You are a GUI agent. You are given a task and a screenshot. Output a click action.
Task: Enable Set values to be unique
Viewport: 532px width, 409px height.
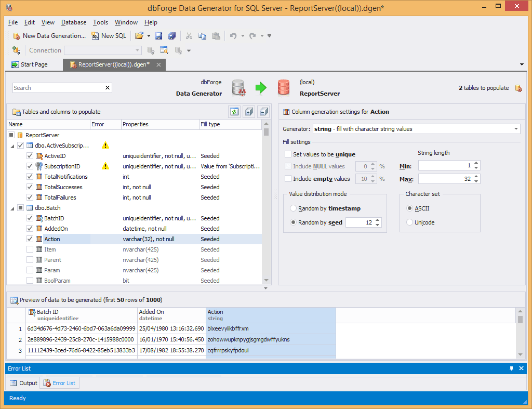288,154
